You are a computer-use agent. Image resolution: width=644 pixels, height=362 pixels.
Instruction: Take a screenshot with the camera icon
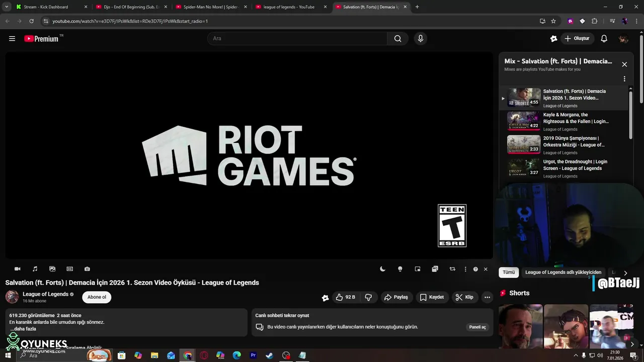(x=87, y=269)
